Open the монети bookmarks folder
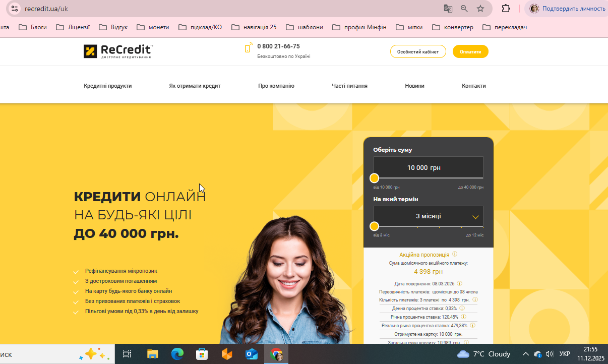 (153, 27)
